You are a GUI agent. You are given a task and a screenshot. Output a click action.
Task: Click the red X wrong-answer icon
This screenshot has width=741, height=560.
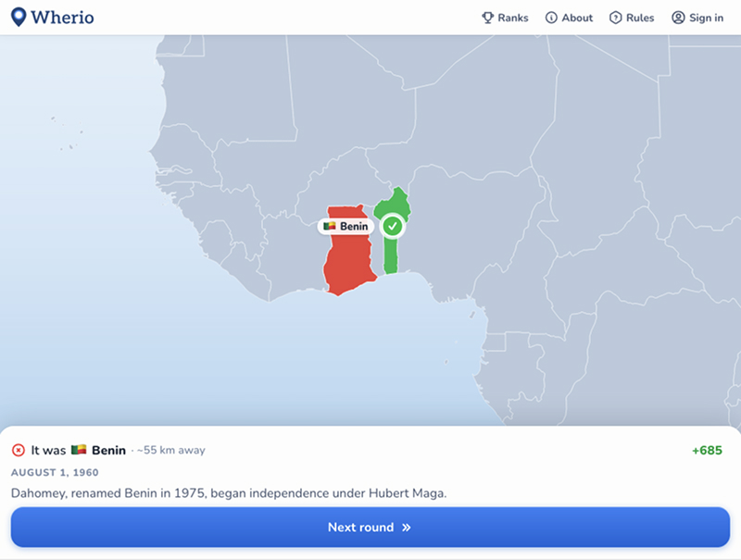pyautogui.click(x=18, y=450)
